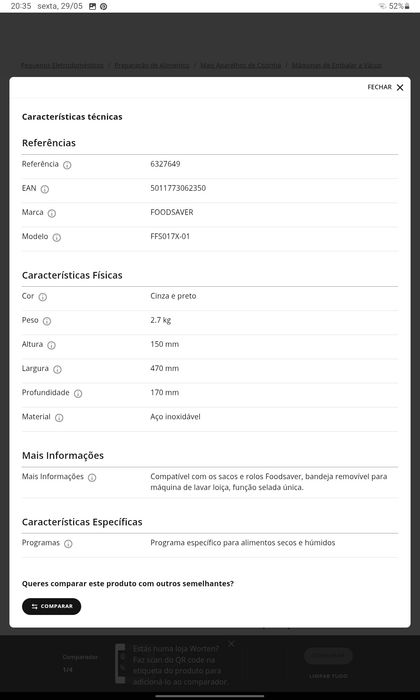Open the info icon next to EAN
The image size is (420, 700).
45,189
